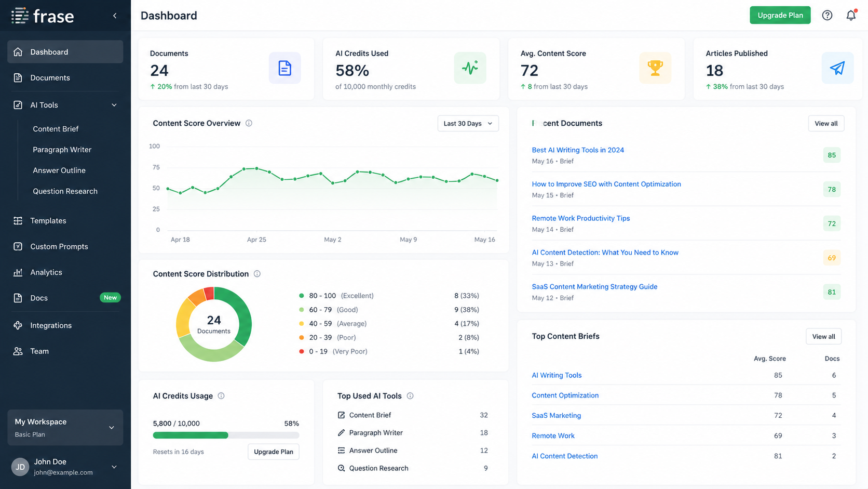Viewport: 868px width, 489px height.
Task: Click View all for Top Content Briefs
Action: point(823,337)
